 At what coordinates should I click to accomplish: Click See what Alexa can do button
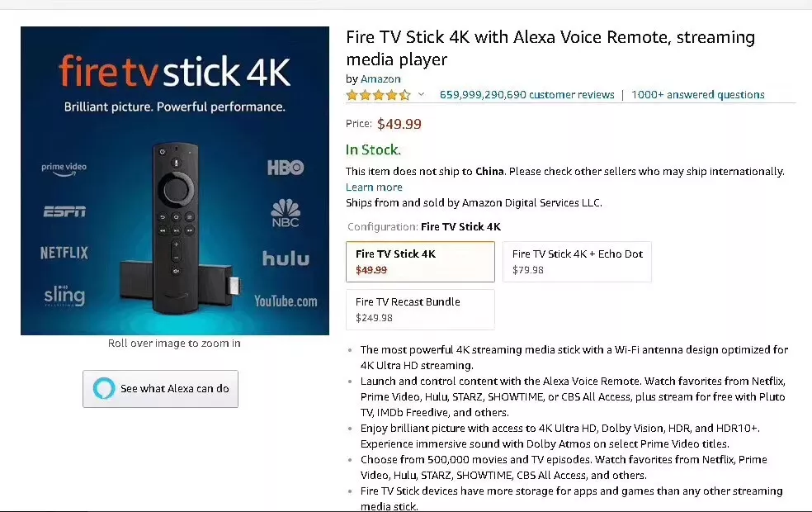pos(161,389)
